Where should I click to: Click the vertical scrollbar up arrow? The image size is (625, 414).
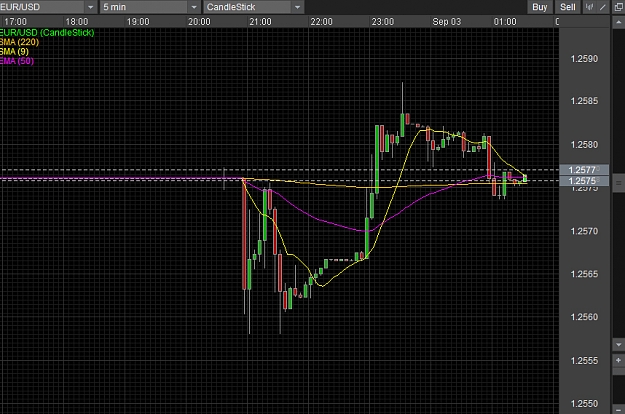point(619,22)
